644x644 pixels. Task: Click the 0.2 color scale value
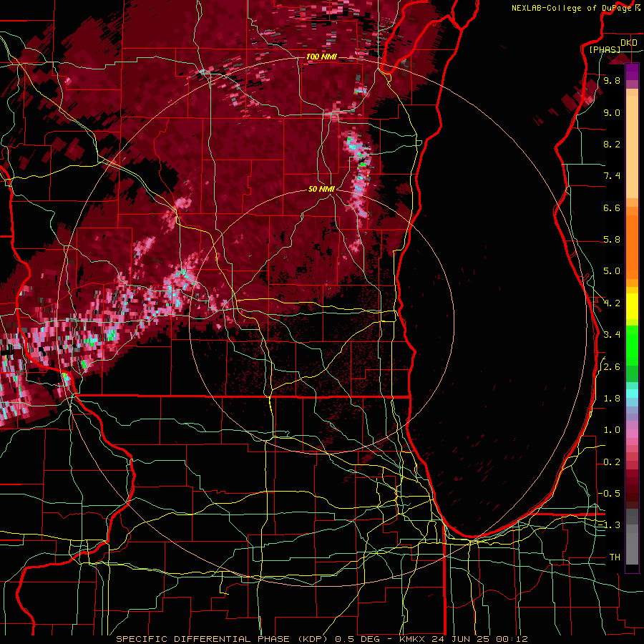(612, 462)
